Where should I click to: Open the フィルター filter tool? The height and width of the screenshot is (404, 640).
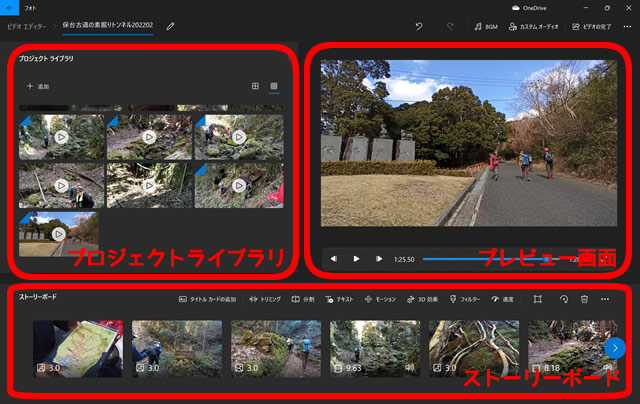(x=466, y=299)
